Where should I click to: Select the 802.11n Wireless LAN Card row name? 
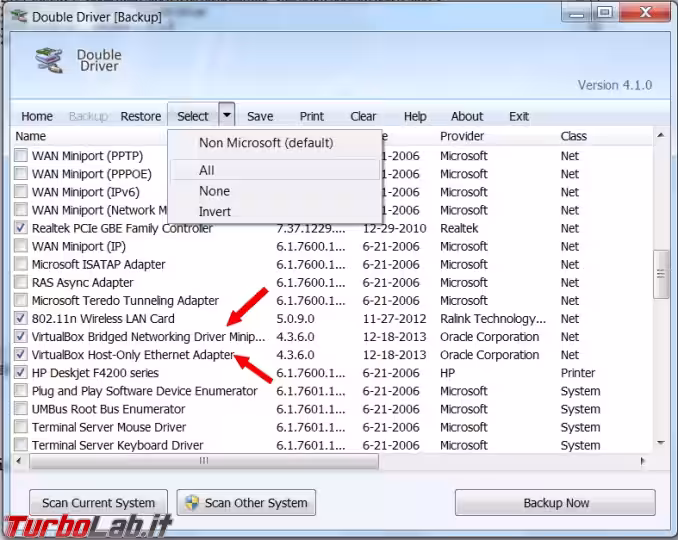(103, 319)
